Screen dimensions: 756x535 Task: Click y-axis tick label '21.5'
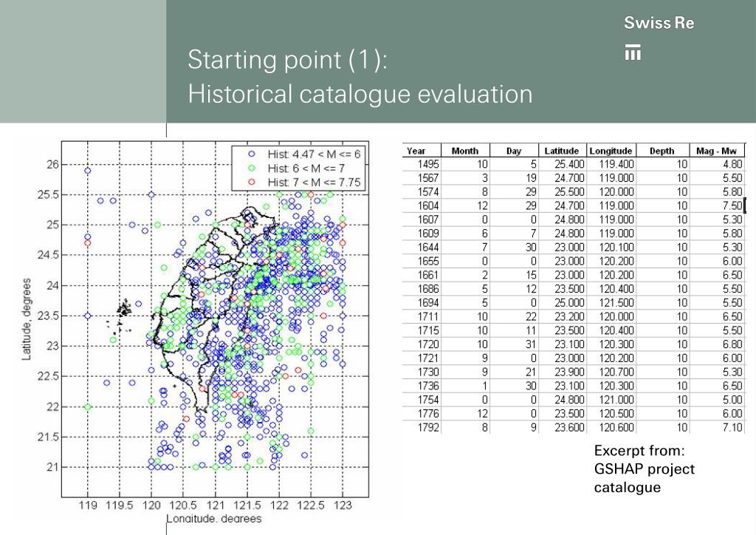[48, 437]
